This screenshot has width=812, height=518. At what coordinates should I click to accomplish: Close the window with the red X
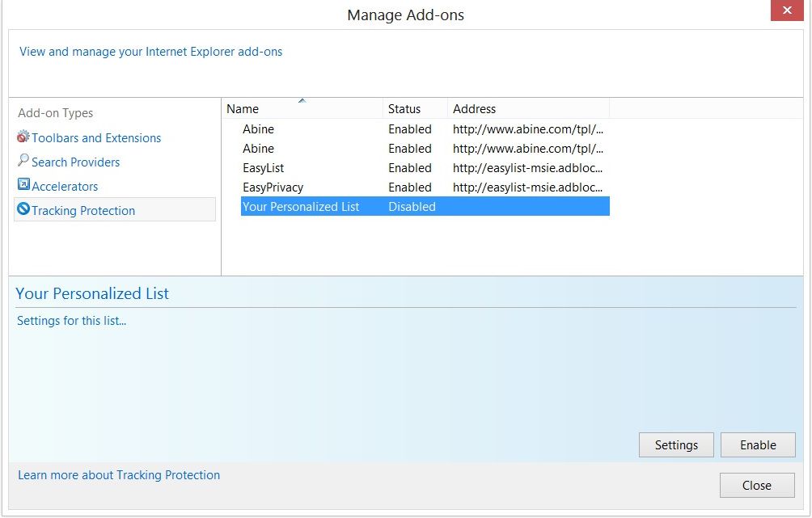point(786,11)
